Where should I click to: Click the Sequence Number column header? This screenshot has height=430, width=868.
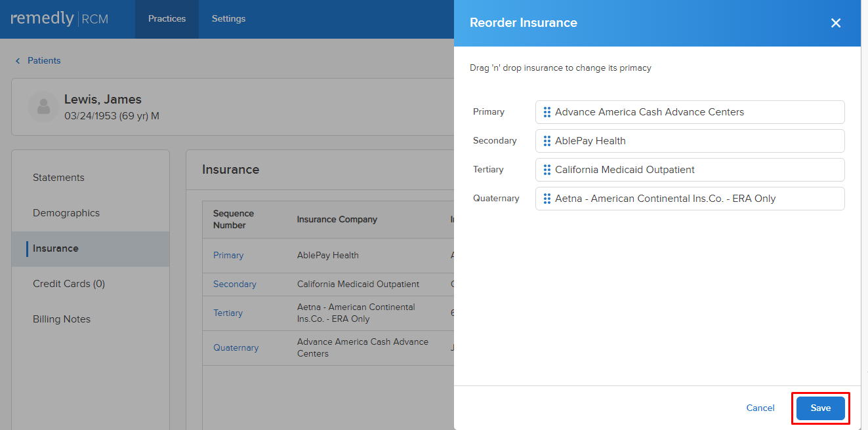[234, 220]
